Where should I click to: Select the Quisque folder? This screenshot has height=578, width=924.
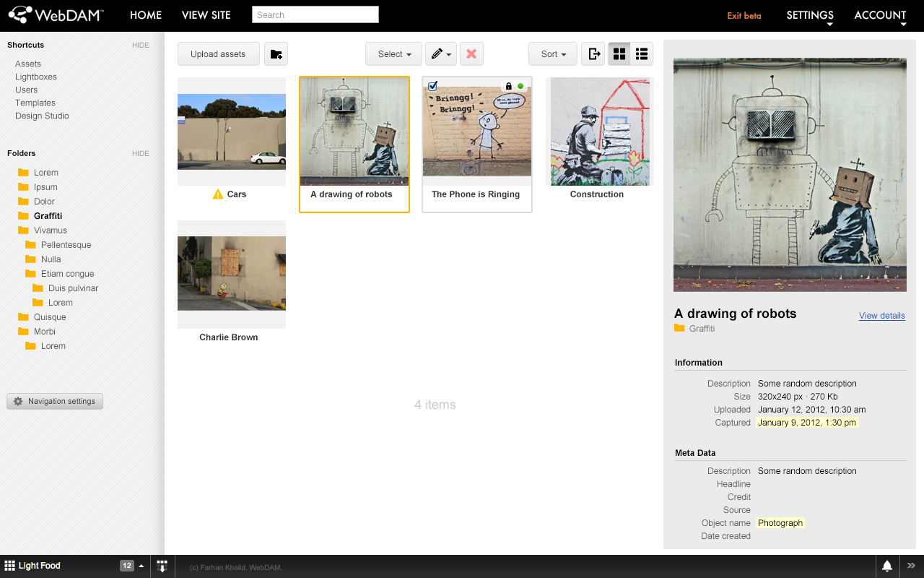tap(50, 317)
